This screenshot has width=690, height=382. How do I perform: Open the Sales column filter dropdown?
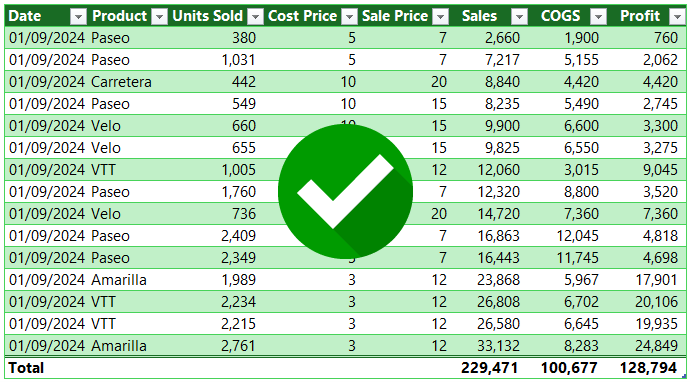[519, 17]
